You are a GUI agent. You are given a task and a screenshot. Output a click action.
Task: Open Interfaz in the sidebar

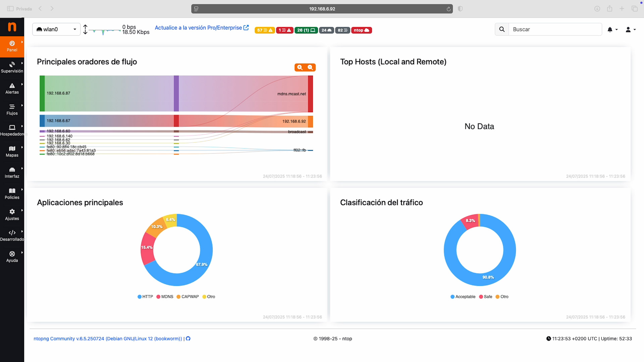pyautogui.click(x=12, y=173)
